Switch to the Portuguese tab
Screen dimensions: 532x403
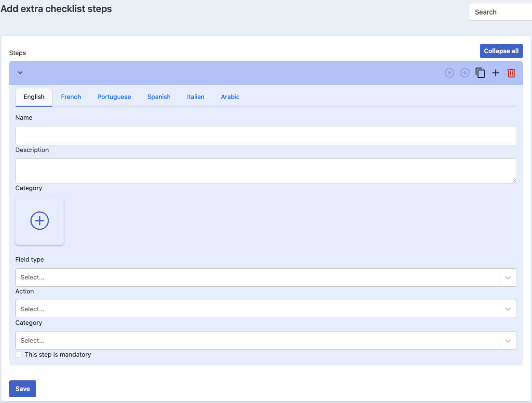[x=114, y=97]
